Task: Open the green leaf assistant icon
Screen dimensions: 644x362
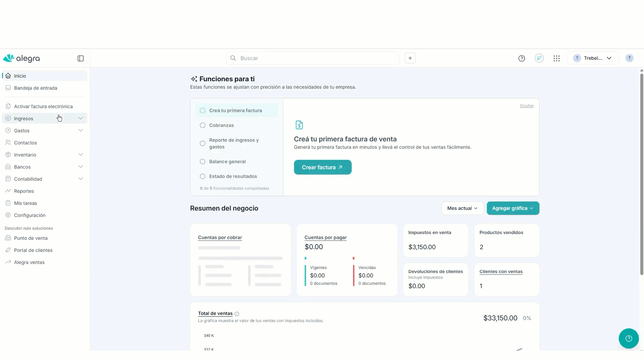Action: (539, 58)
